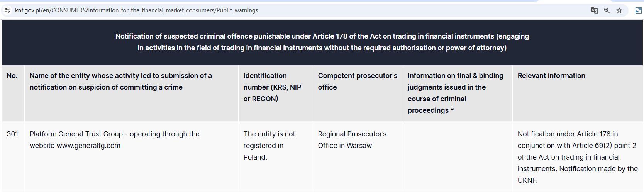Image resolution: width=644 pixels, height=192 pixels.
Task: Click the "final & binding judgments" column header
Action: click(x=455, y=93)
